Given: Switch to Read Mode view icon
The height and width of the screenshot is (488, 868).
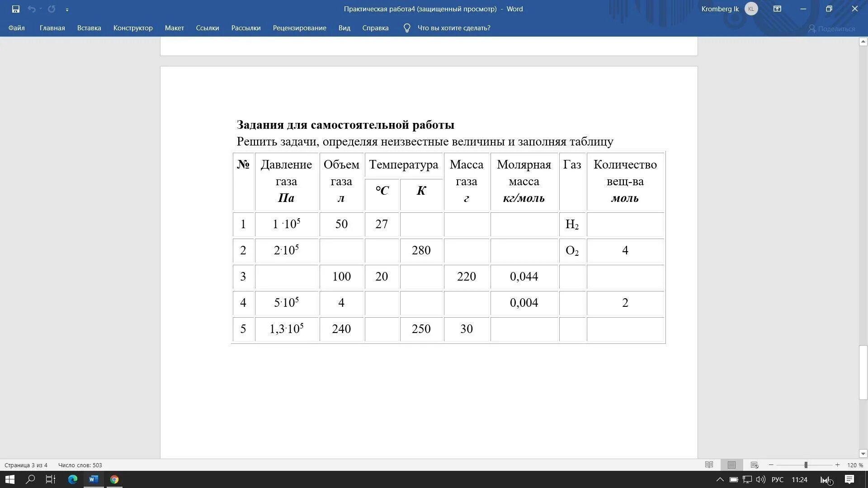Looking at the screenshot, I should (x=709, y=465).
